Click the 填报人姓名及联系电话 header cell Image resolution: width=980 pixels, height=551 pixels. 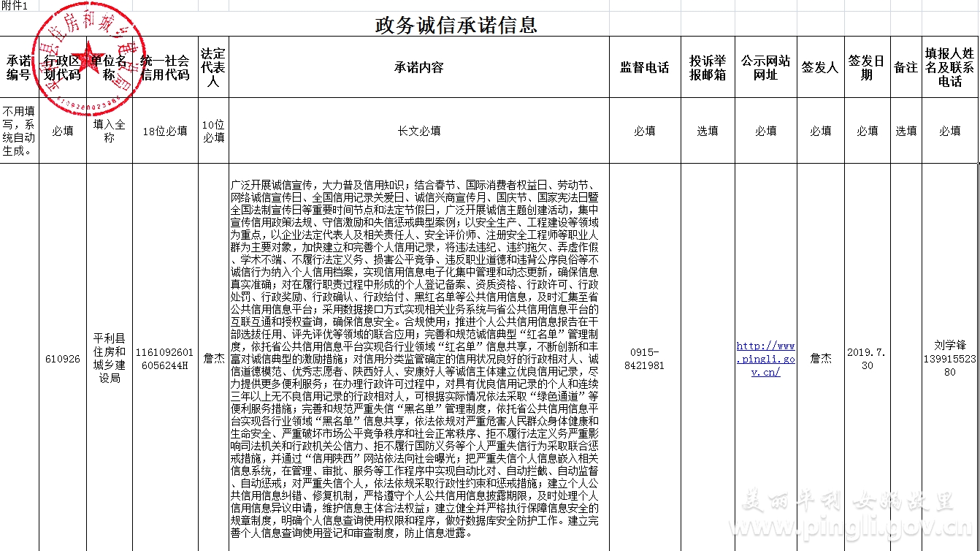tap(949, 67)
